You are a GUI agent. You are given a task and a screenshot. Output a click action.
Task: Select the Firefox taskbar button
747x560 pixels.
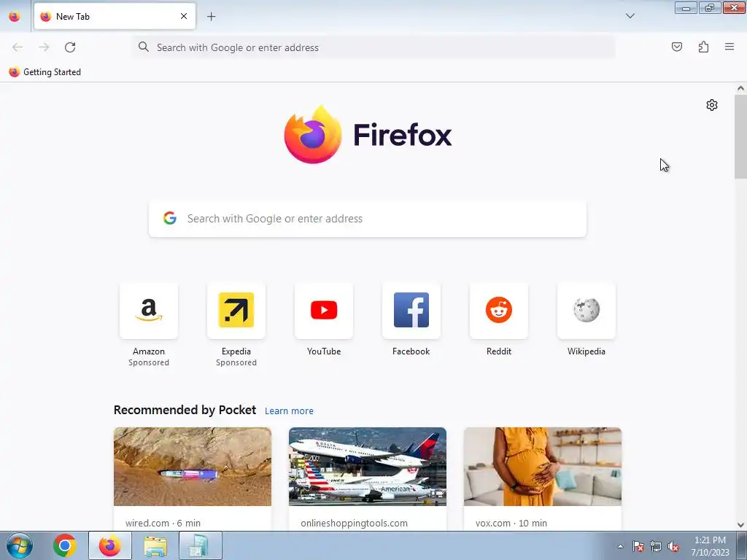[110, 545]
